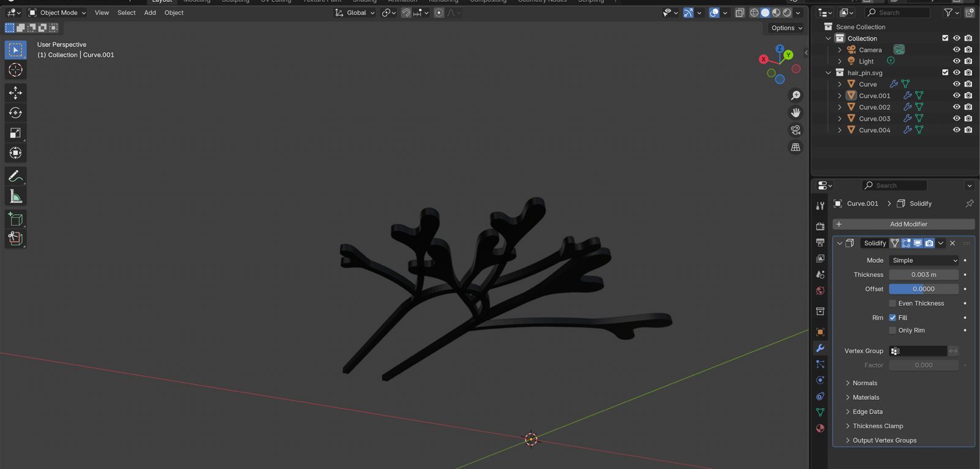Click the Options button in viewport

pos(786,28)
